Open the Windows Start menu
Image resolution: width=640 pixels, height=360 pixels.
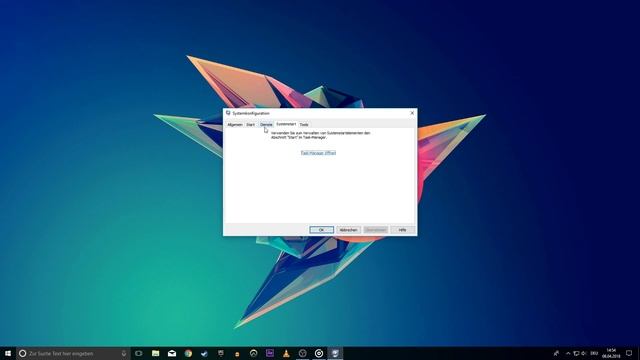(x=8, y=353)
